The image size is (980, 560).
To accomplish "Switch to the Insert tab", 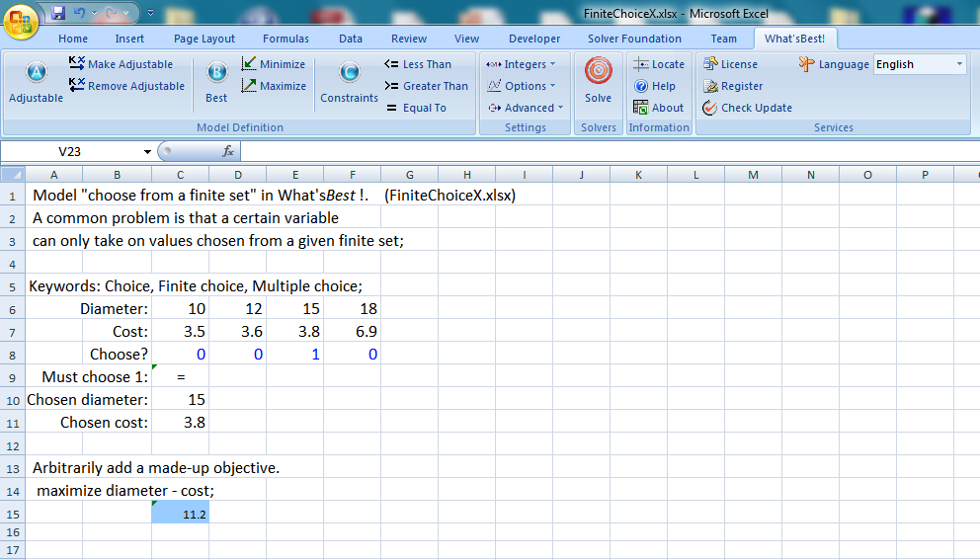I will coord(129,39).
